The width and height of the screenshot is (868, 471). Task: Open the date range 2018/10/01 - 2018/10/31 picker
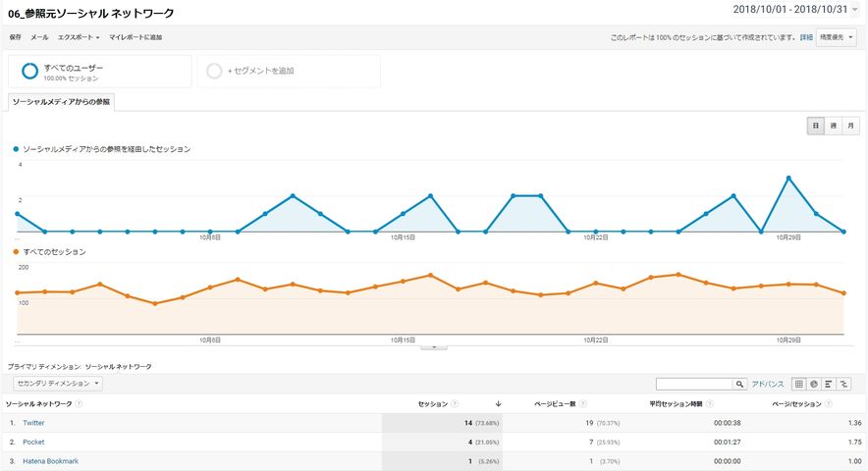coord(795,10)
